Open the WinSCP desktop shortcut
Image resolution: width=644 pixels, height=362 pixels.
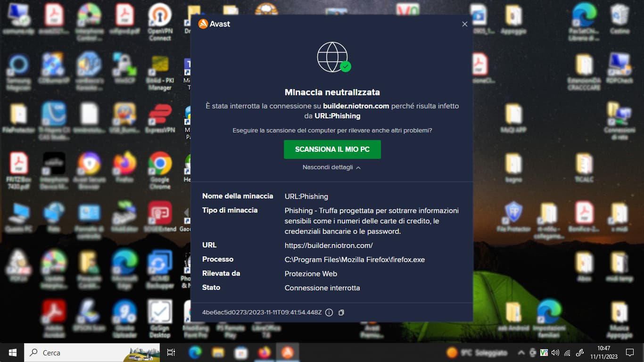point(124,70)
